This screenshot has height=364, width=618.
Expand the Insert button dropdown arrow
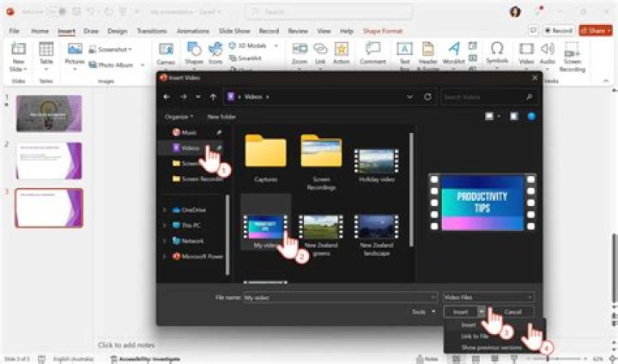pyautogui.click(x=482, y=312)
